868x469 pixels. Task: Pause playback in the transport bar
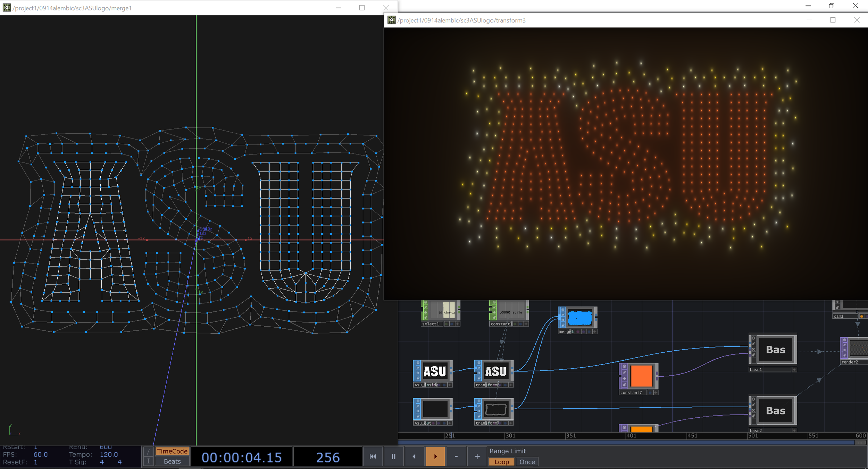tap(393, 457)
